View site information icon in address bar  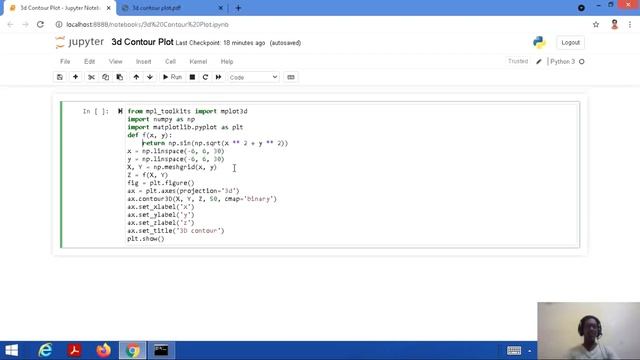[59, 24]
